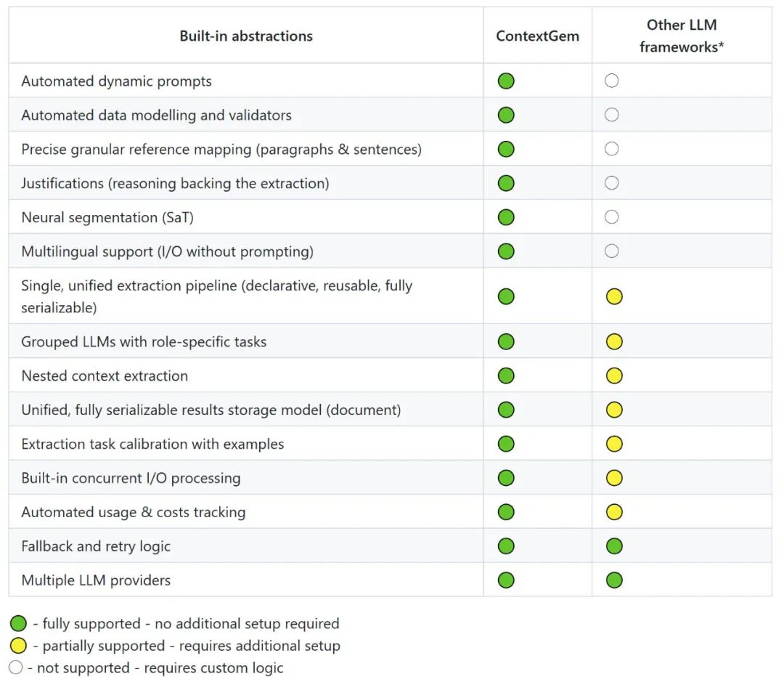Click the ContextGem column header
This screenshot has height=677, width=784.
537,36
